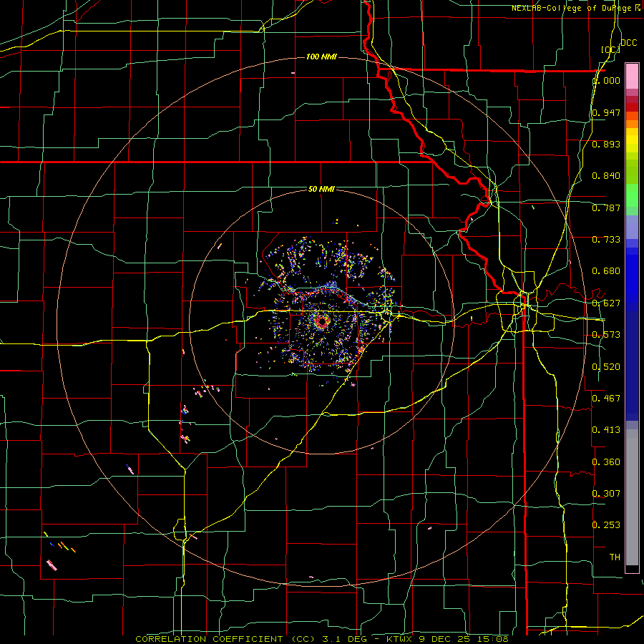Screen dimensions: 644x644
Task: Click the Correlation Coefficient KTWX caption text
Action: pyautogui.click(x=322, y=639)
